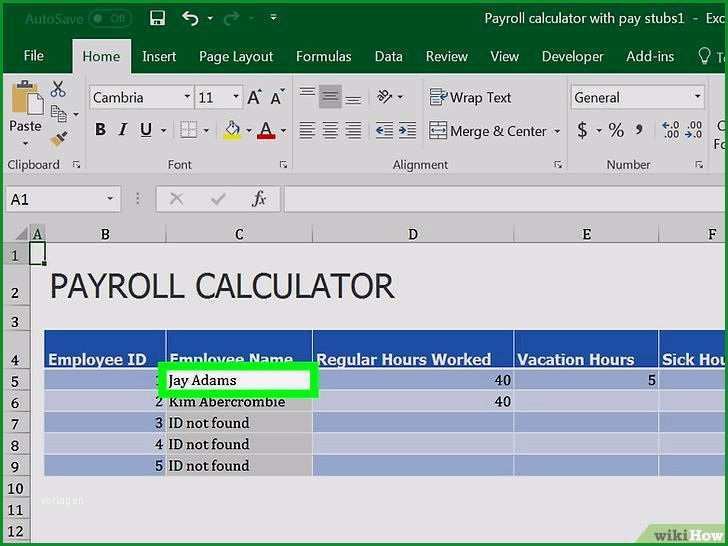
Task: Toggle the AutoSave switch
Action: [110, 19]
